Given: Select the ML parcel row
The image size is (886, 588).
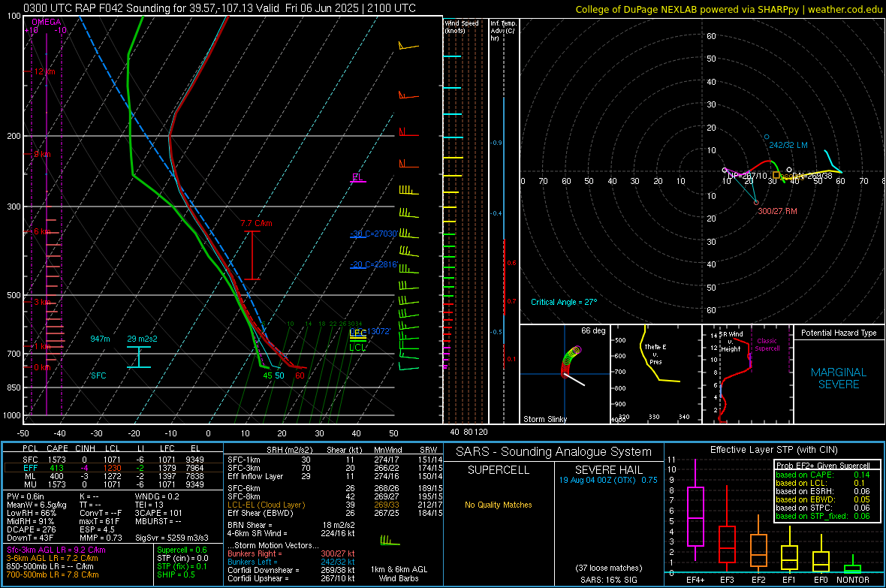Looking at the screenshot, I should 113,476.
